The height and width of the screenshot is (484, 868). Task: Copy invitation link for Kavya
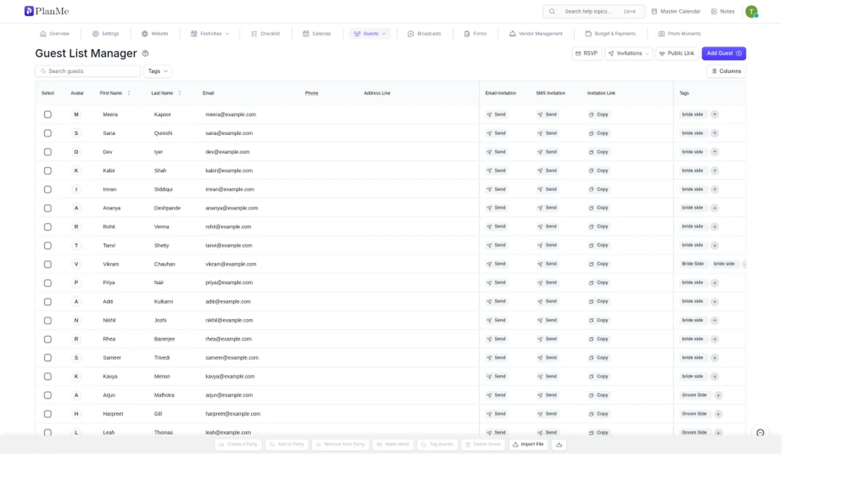(599, 376)
